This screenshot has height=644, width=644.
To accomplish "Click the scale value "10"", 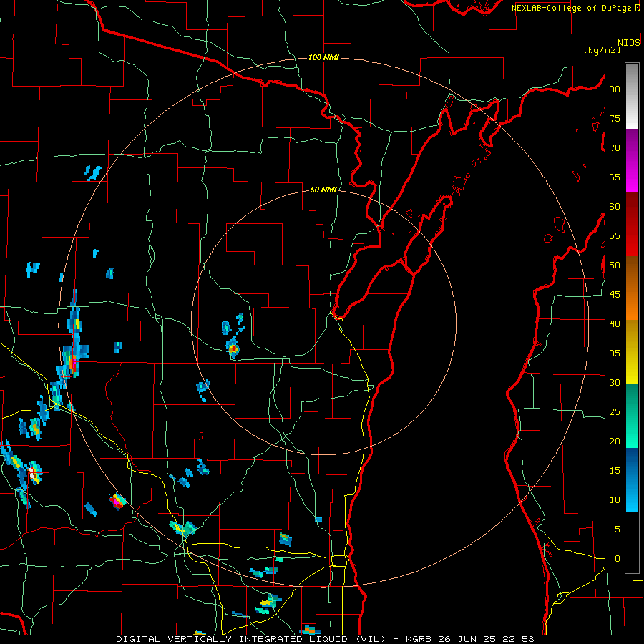I will point(615,500).
